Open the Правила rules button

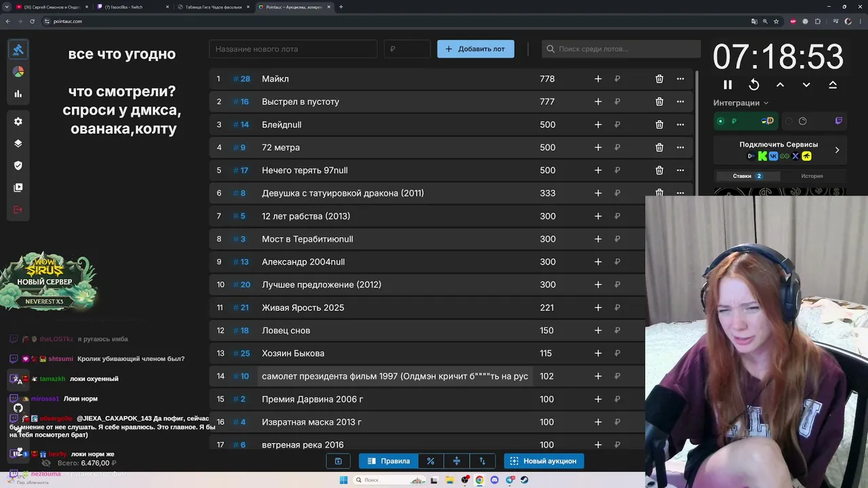tap(389, 461)
